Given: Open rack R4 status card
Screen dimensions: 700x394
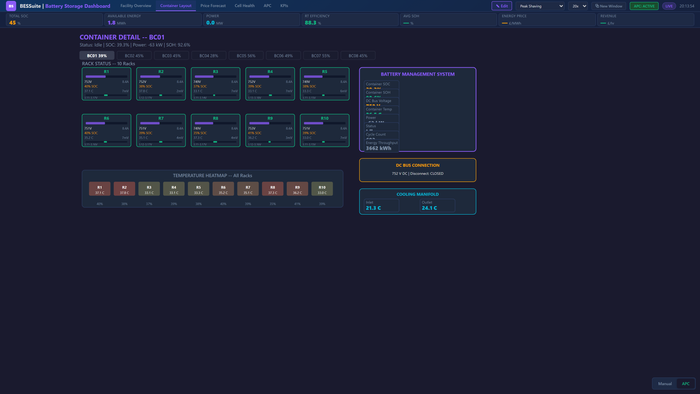Looking at the screenshot, I should pyautogui.click(x=270, y=84).
